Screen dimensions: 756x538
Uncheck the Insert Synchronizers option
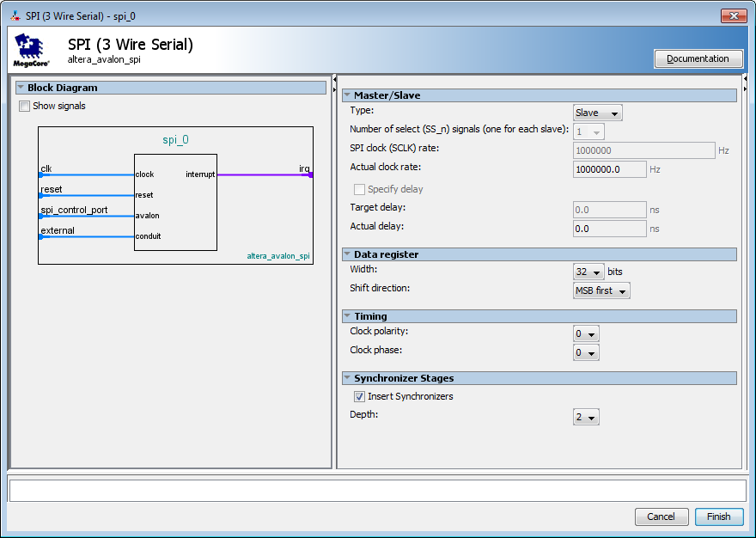[359, 396]
